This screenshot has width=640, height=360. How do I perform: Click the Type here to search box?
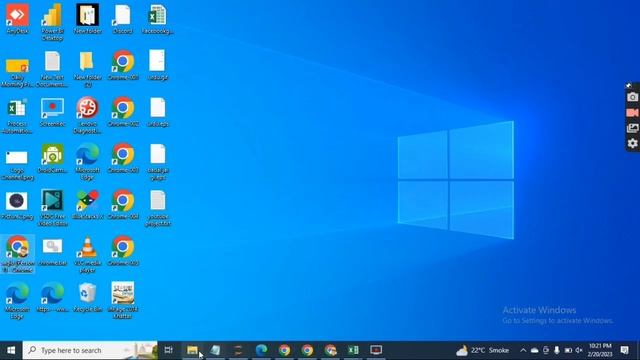click(x=90, y=350)
